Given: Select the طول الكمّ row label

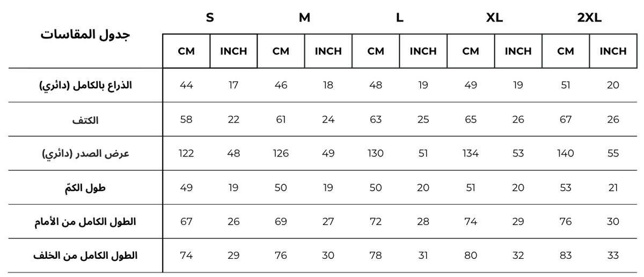Looking at the screenshot, I should 85,188.
